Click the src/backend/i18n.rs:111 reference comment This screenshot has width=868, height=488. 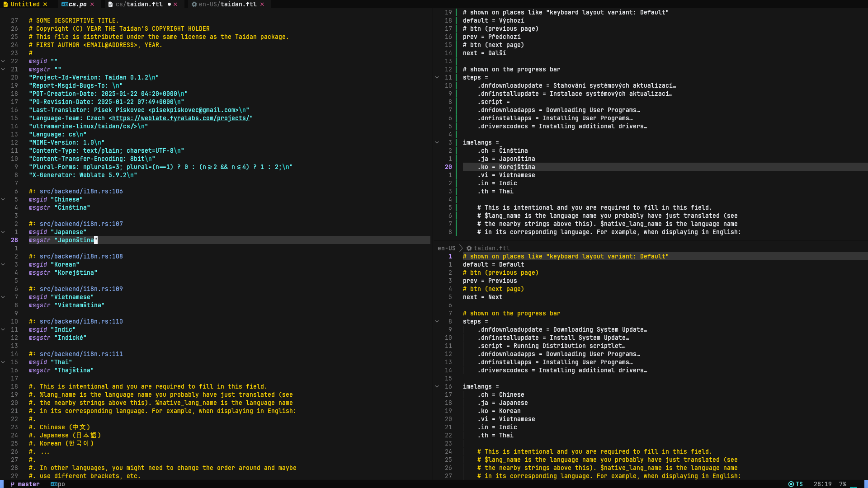(76, 354)
